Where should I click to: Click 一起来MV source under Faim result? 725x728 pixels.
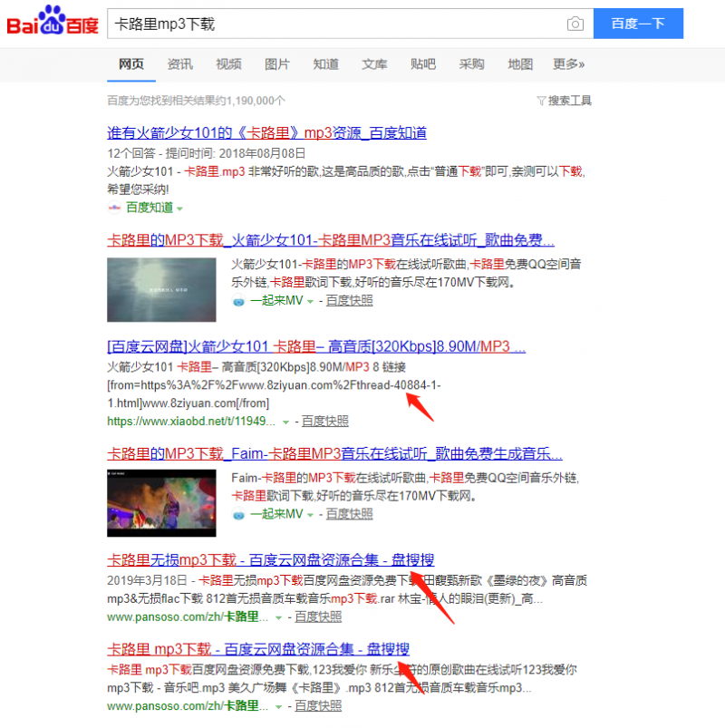tap(276, 514)
